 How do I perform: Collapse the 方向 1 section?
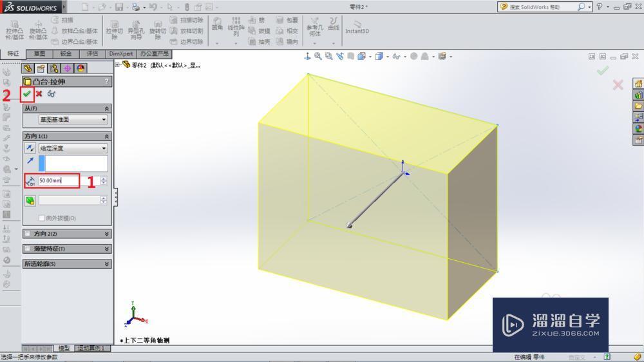107,136
